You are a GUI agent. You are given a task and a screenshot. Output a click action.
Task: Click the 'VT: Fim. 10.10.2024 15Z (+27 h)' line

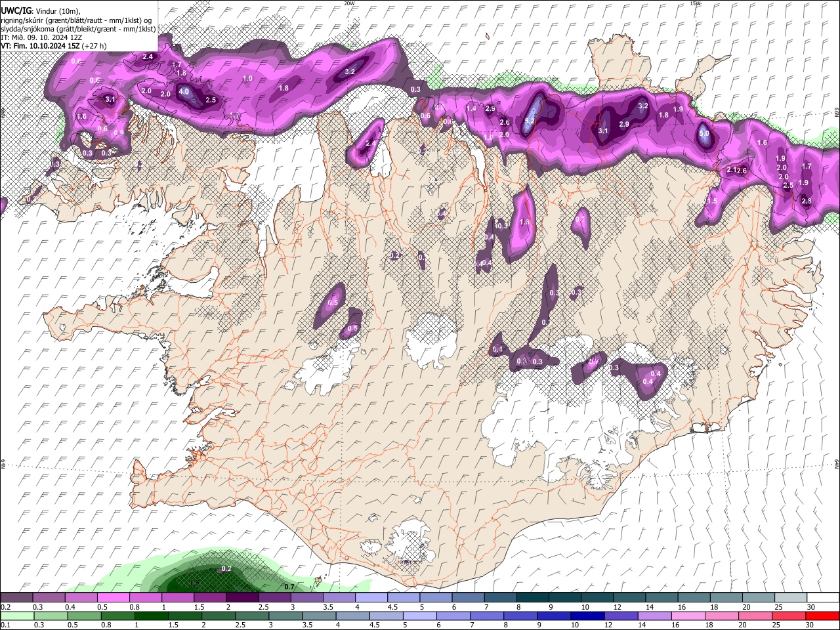[54, 46]
